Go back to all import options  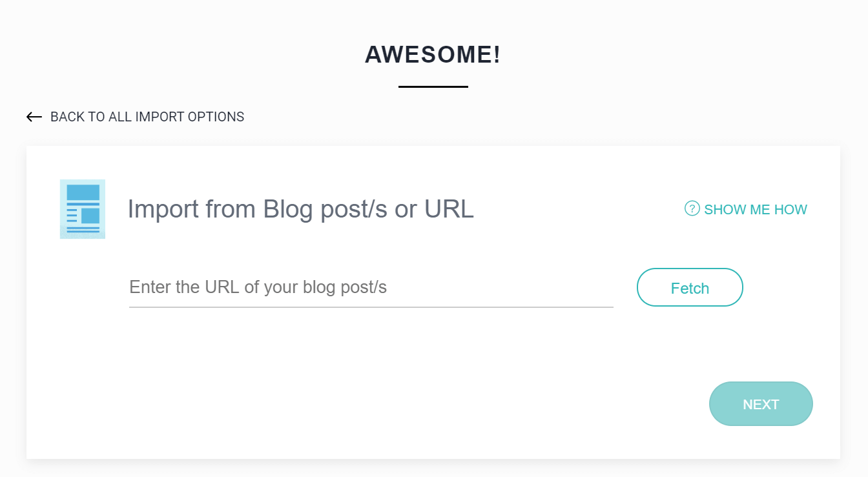pos(136,117)
